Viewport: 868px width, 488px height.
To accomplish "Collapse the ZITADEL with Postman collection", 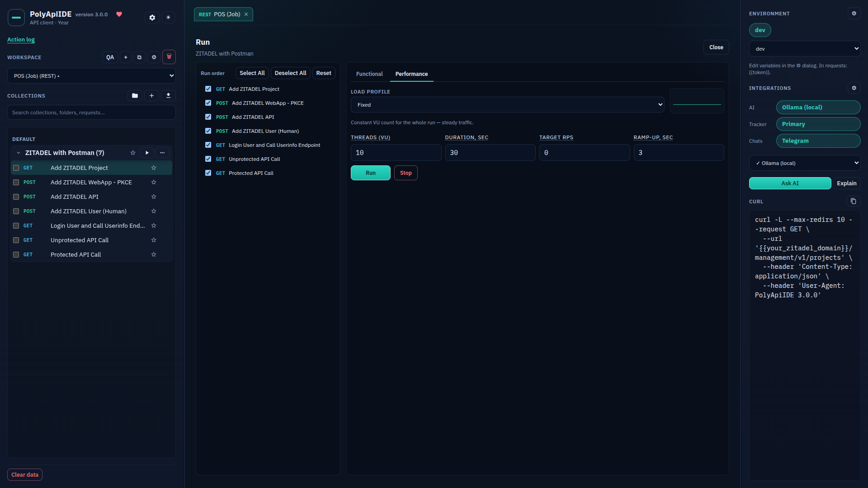I will click(x=19, y=153).
